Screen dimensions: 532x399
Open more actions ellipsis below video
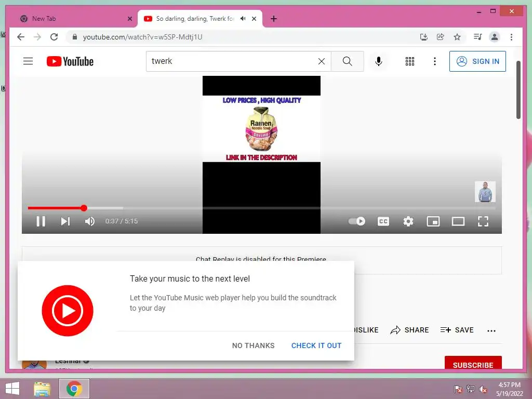click(491, 330)
